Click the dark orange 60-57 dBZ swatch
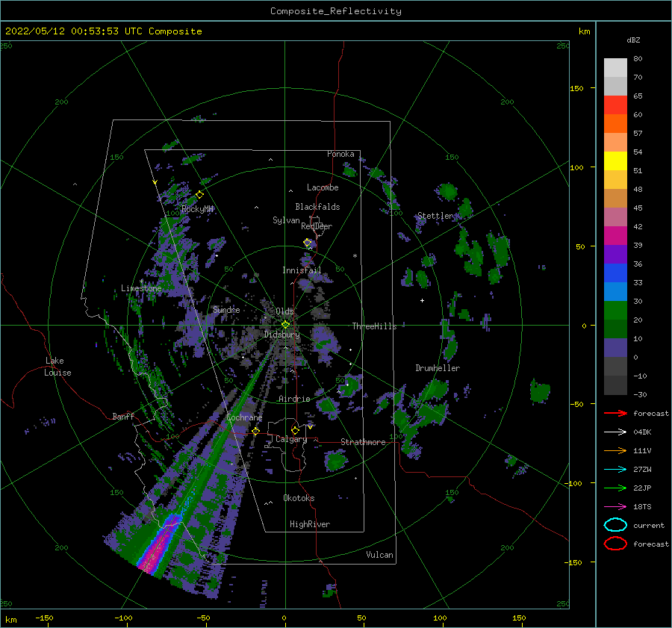Viewport: 672px width, 628px height. pos(615,124)
